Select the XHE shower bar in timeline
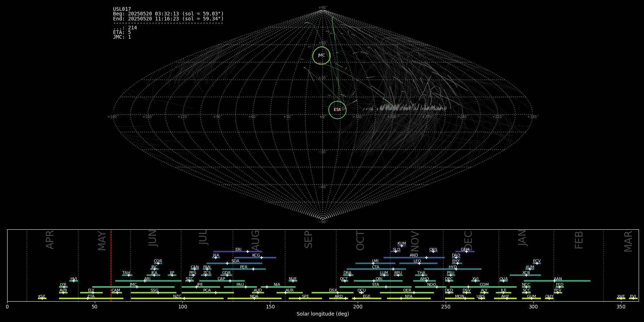Viewport: 644px width, 322px height. [x=621, y=298]
